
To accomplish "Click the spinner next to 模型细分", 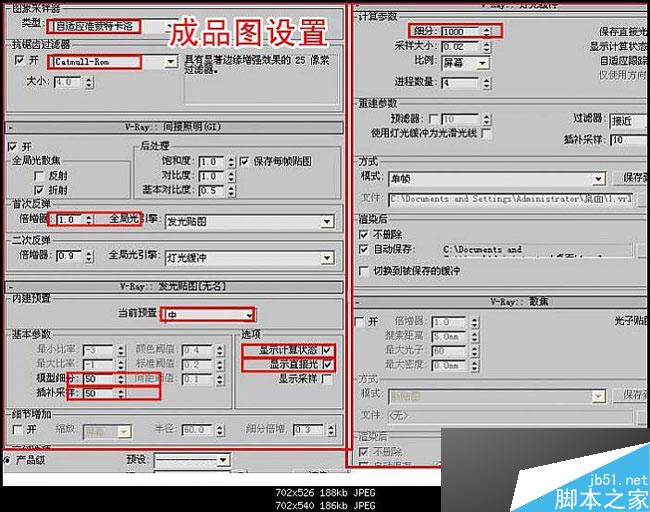I will click(121, 379).
